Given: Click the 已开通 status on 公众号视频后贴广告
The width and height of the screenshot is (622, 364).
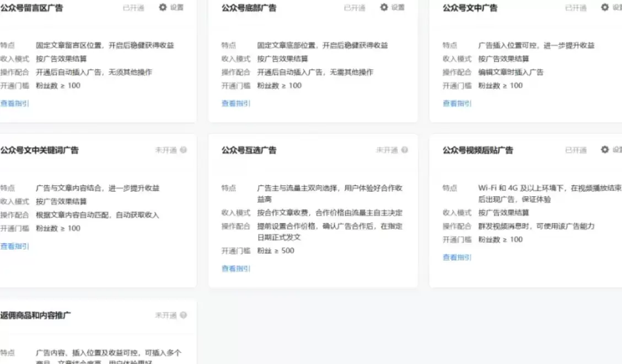Looking at the screenshot, I should 575,150.
